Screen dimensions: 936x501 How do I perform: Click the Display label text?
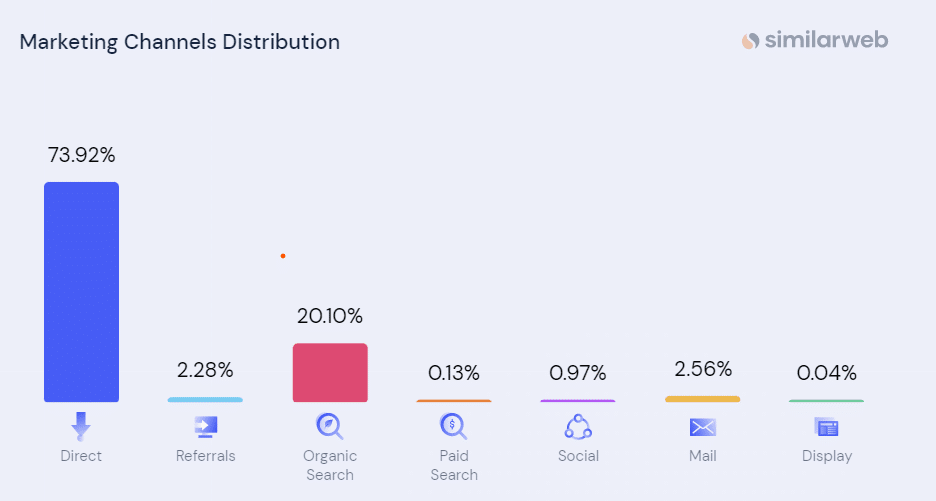[x=827, y=456]
